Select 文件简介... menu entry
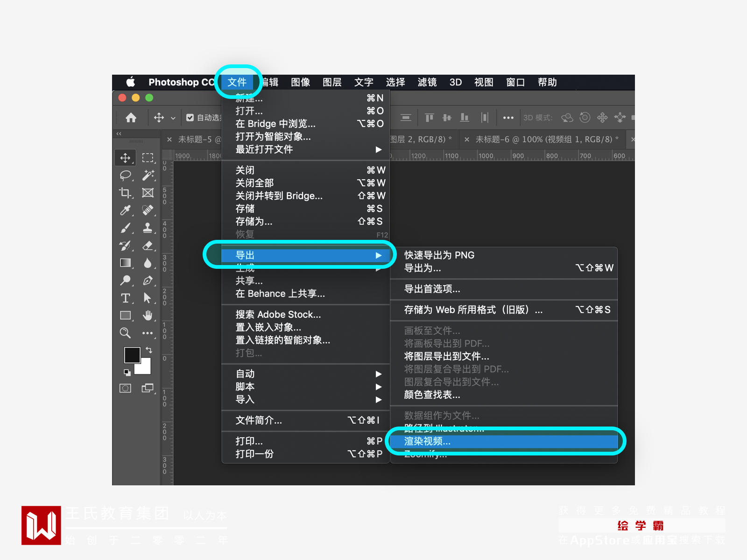Image resolution: width=747 pixels, height=560 pixels. point(305,420)
